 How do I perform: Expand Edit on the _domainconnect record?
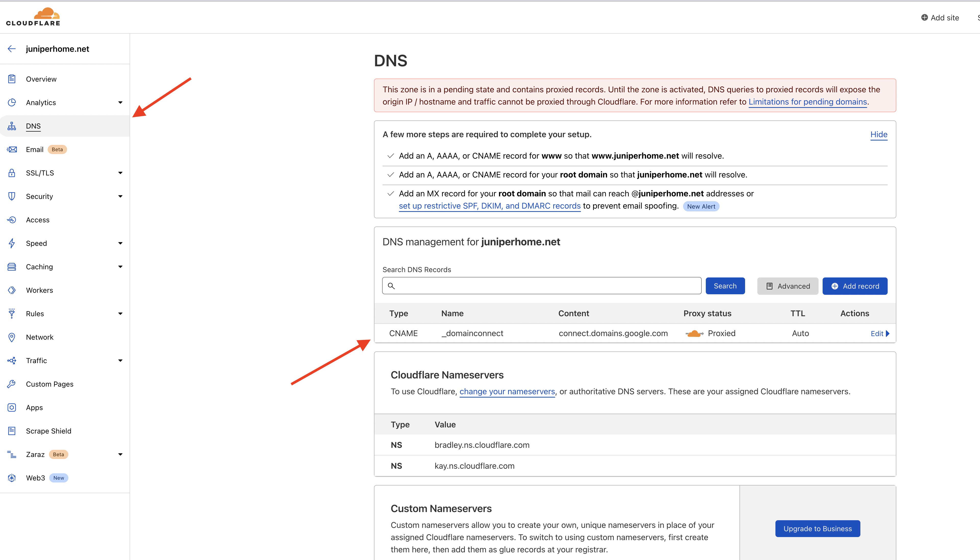[x=880, y=334]
